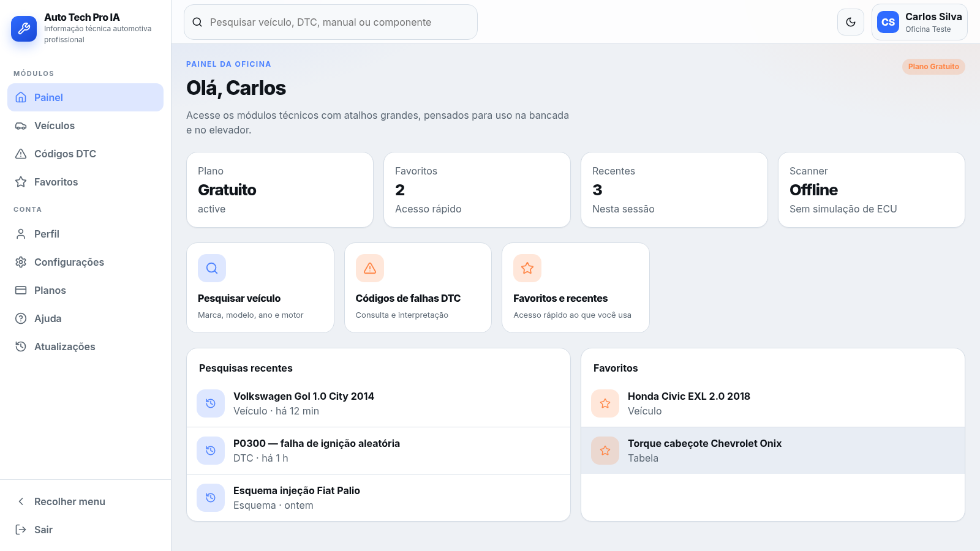The image size is (980, 551).
Task: Click the Pesquisar veículo magnifier icon
Action: click(212, 268)
